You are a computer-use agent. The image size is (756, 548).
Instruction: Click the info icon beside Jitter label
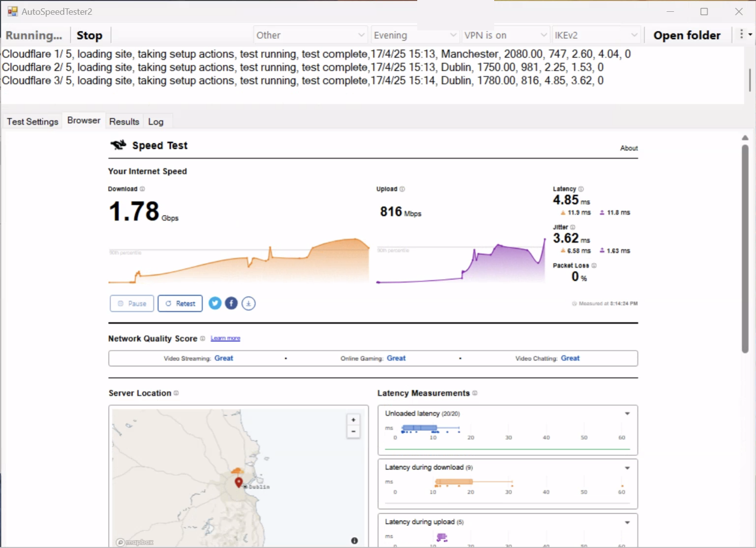pos(573,227)
